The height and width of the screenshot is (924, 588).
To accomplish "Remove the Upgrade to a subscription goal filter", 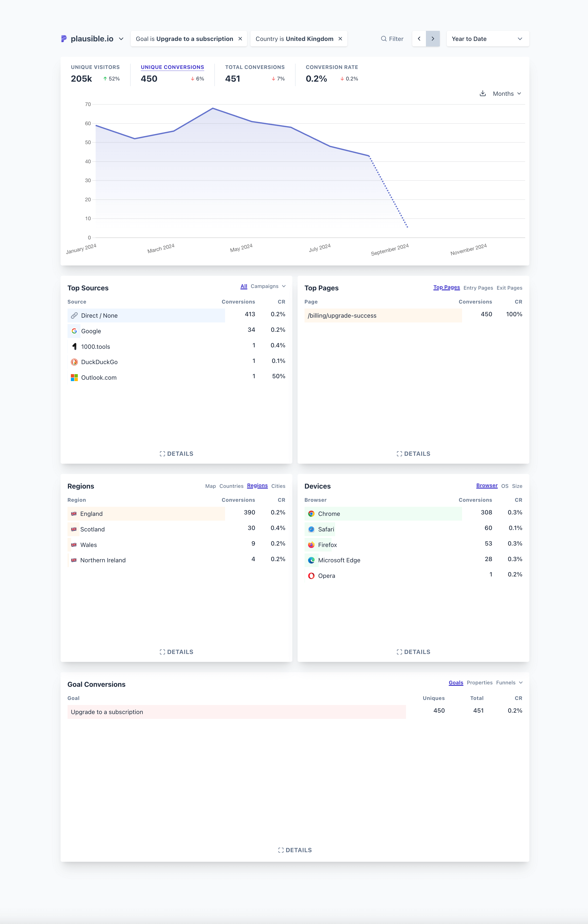I will [x=240, y=39].
